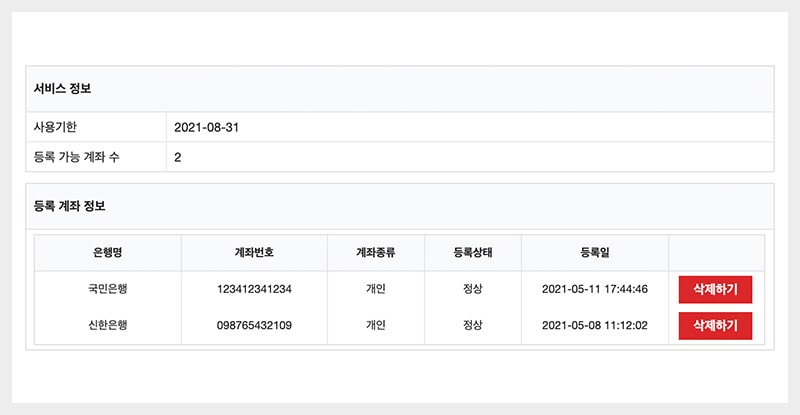This screenshot has height=415, width=800.
Task: Click the 계좌종류 column header
Action: 376,253
